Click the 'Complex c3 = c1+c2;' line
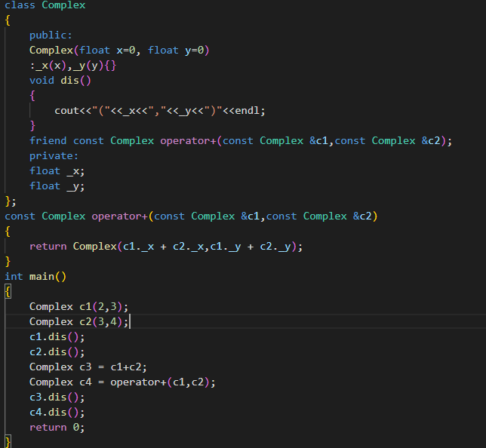The image size is (486, 448). tap(88, 367)
